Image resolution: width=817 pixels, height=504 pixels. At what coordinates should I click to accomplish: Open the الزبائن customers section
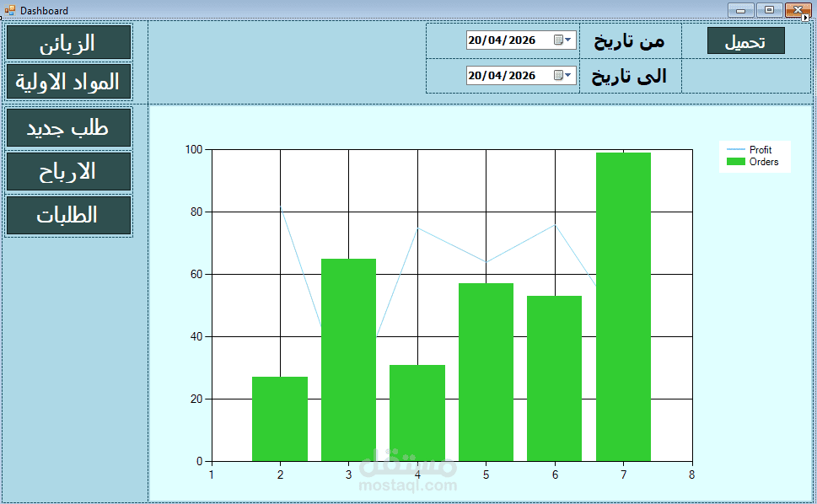point(68,43)
